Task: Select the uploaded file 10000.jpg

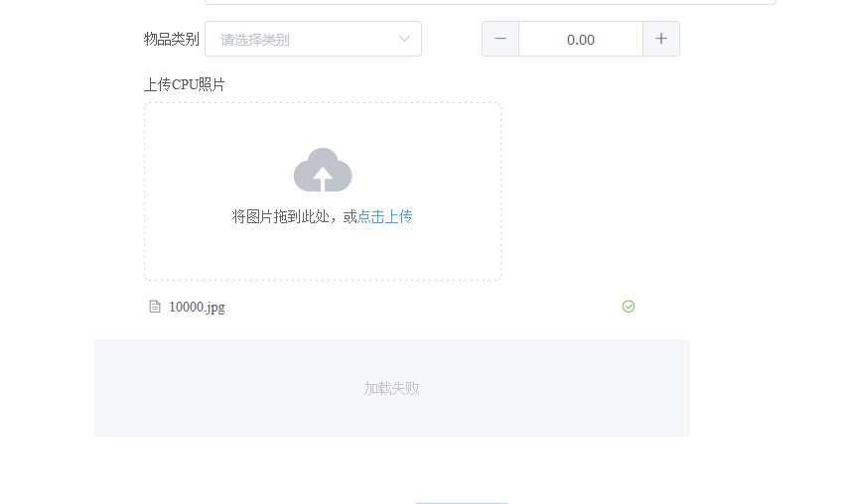Action: pos(197,307)
